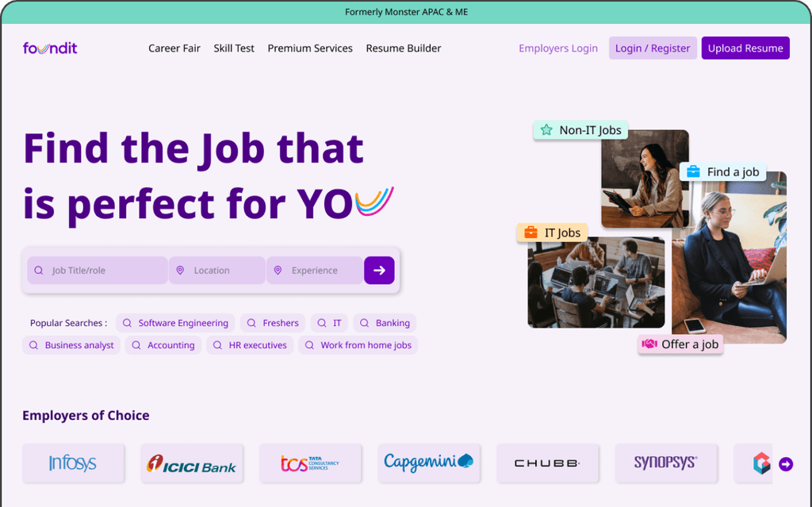812x507 pixels.
Task: Click the star icon beside Non-IT Jobs
Action: coord(546,130)
